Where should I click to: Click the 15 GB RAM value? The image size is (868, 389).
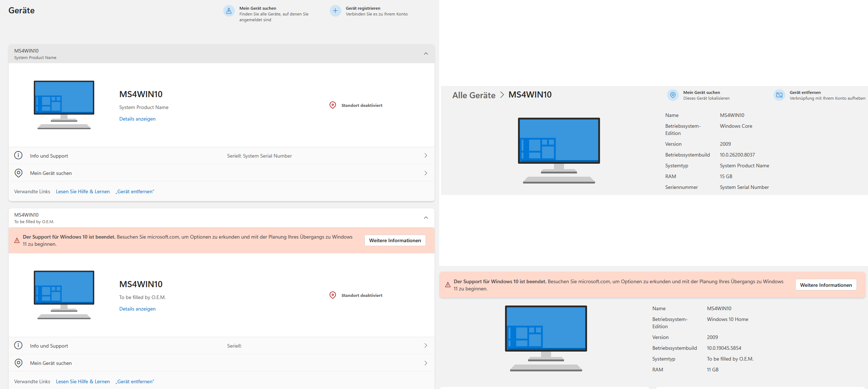[x=726, y=176]
